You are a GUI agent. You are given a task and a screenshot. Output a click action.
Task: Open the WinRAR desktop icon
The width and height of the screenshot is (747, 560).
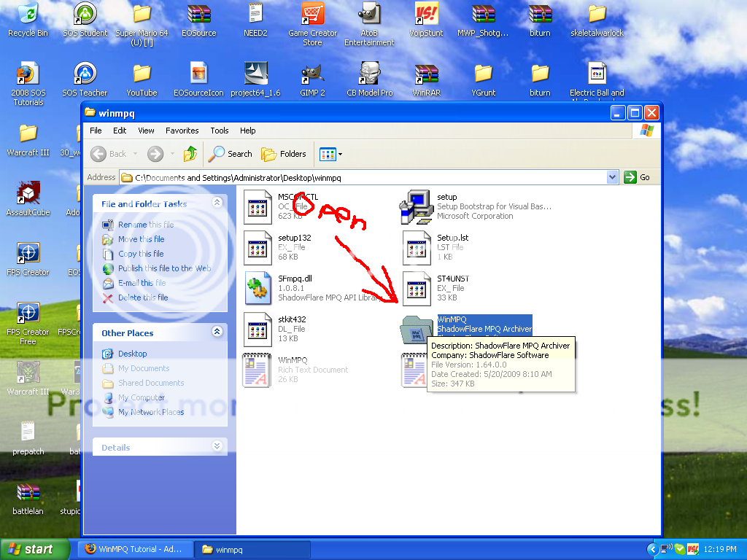[425, 74]
